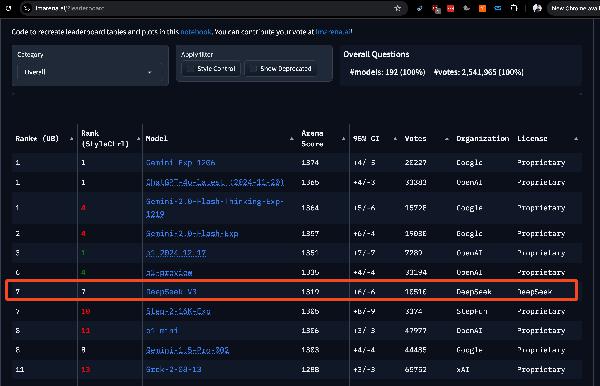600x386 pixels.
Task: Select the #models: 192 (100%) text
Action: [387, 72]
